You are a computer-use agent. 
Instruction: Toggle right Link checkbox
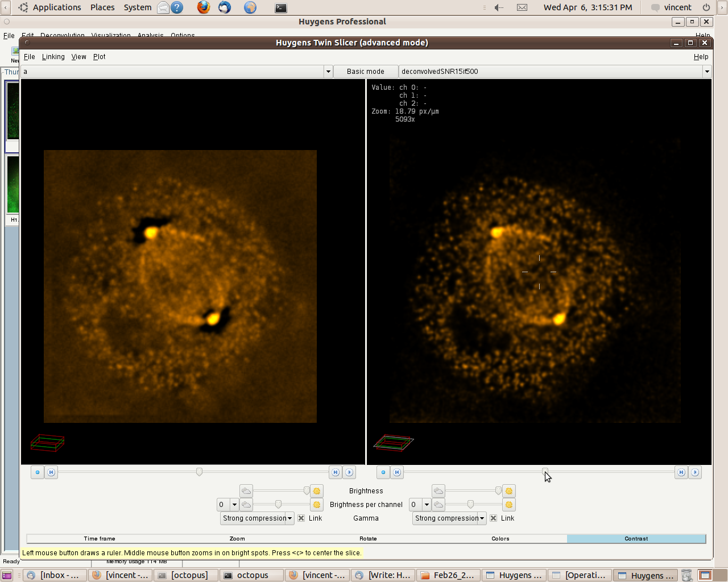pos(494,518)
